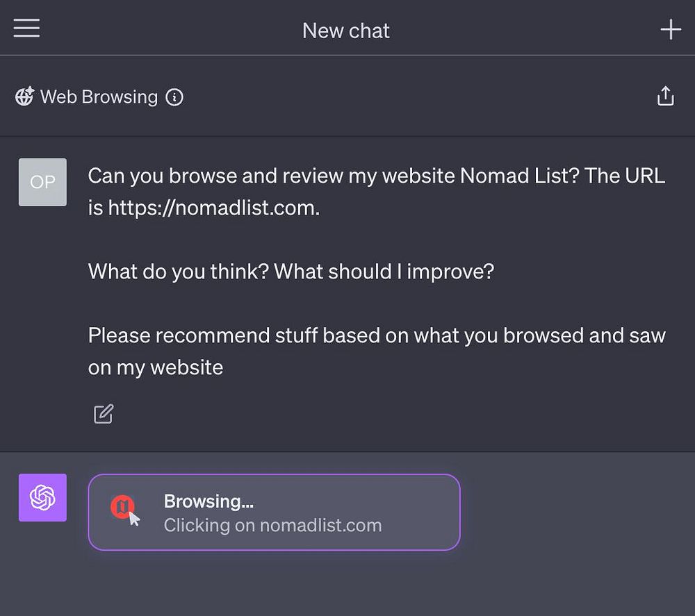Image resolution: width=695 pixels, height=616 pixels.
Task: Click the red Nomad List site icon
Action: click(122, 508)
